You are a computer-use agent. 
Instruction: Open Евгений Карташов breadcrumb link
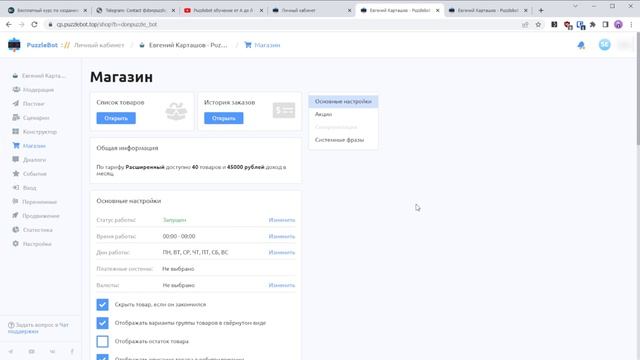[x=183, y=45]
